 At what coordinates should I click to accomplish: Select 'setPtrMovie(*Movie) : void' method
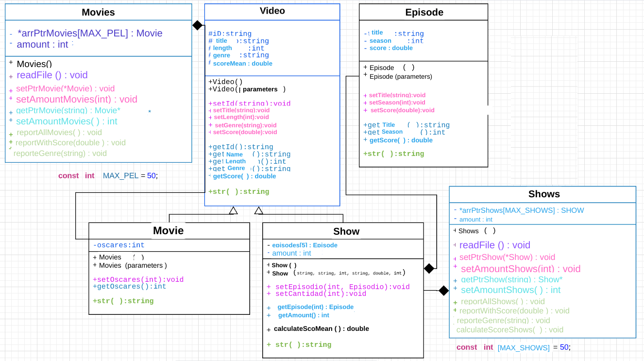click(65, 88)
